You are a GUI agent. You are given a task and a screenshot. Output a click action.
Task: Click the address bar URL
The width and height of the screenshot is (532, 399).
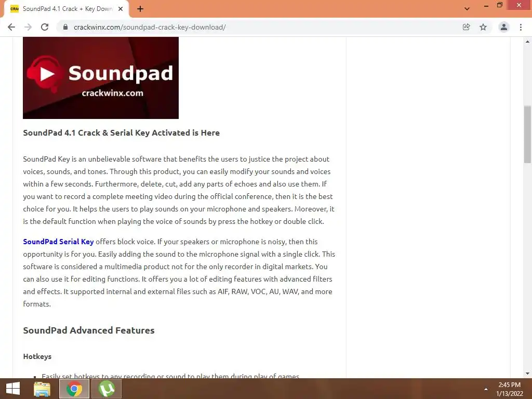[x=150, y=27]
